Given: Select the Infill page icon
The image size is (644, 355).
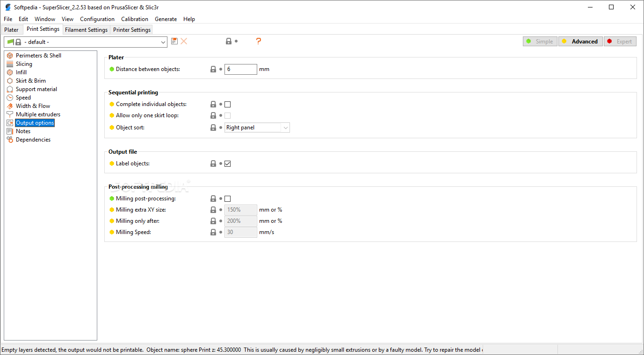Looking at the screenshot, I should [x=10, y=72].
